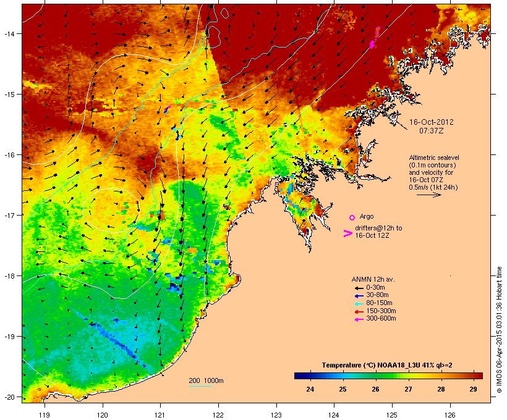This screenshot has height=420, width=507.
Task: Click the 200 1000m isobath label
Action: [206, 380]
